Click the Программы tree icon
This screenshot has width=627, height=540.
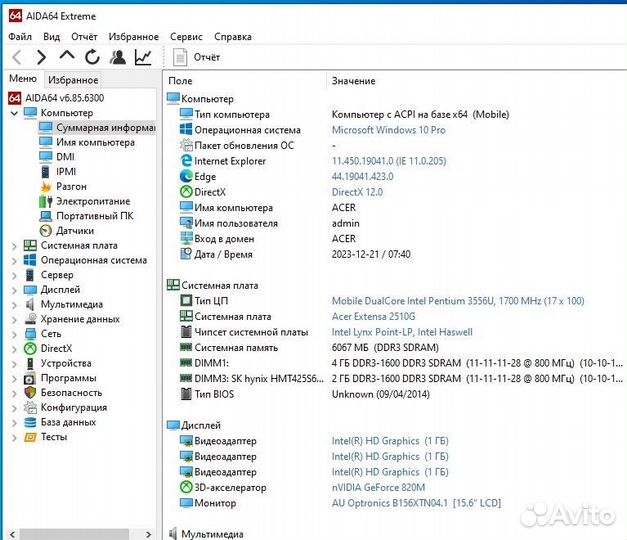[30, 378]
